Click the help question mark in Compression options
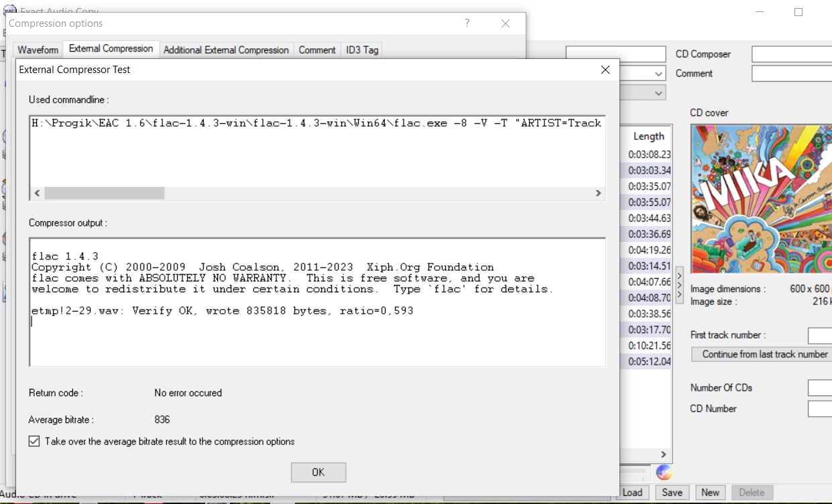 click(467, 23)
